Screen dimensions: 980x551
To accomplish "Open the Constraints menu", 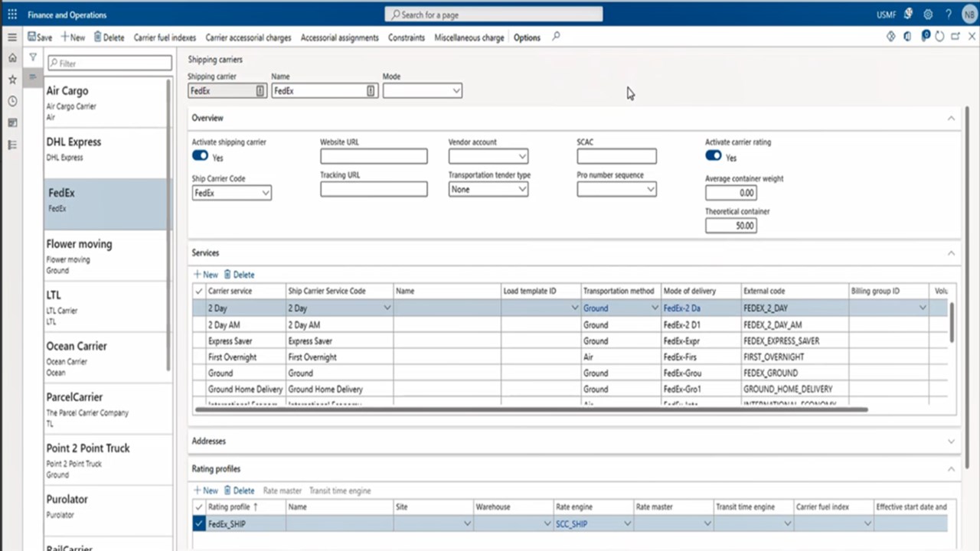I will (407, 37).
